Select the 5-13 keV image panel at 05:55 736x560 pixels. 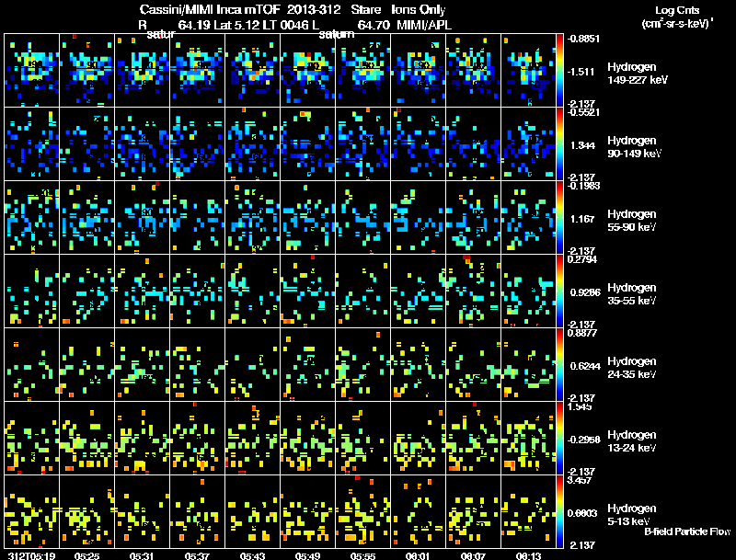pos(362,512)
